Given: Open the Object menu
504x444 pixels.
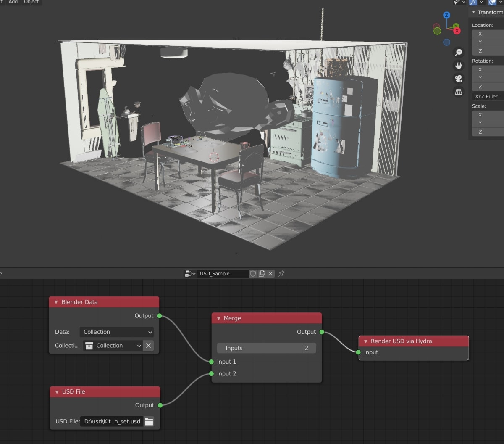Looking at the screenshot, I should (x=31, y=2).
